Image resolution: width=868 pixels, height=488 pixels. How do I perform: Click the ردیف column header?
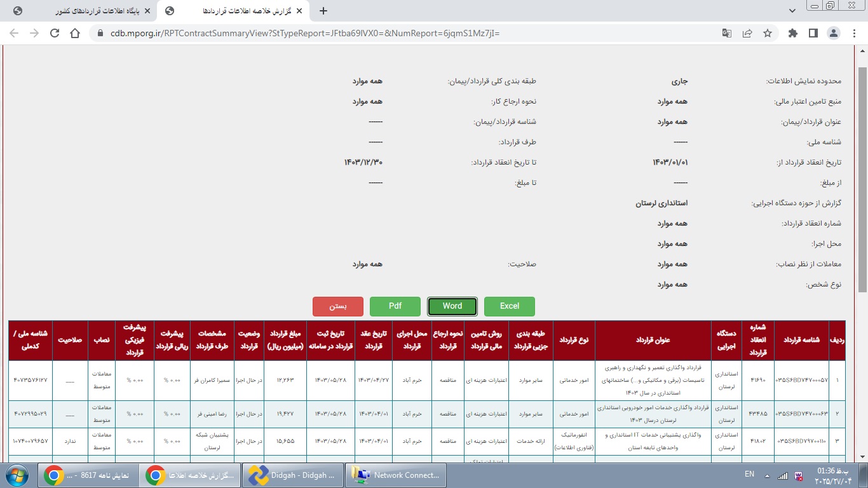tap(837, 340)
